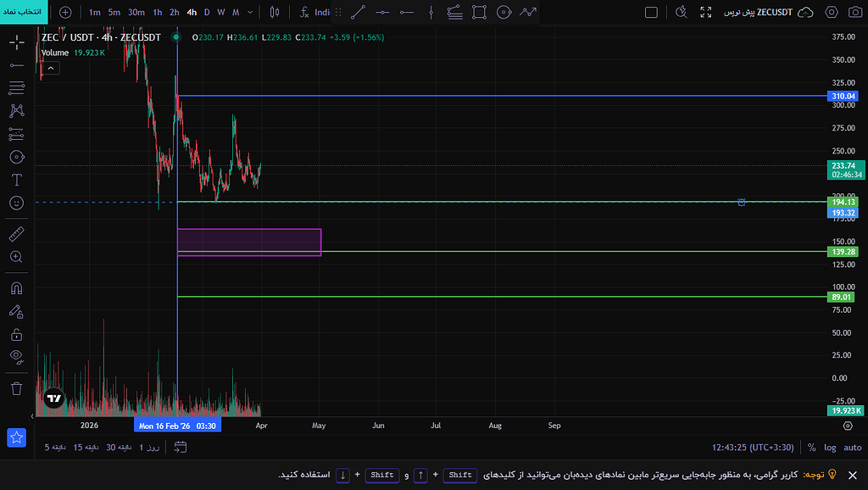Screen dimensions: 868x490
Task: Click the Mon 16 Feb '26 time marker
Action: (x=177, y=426)
